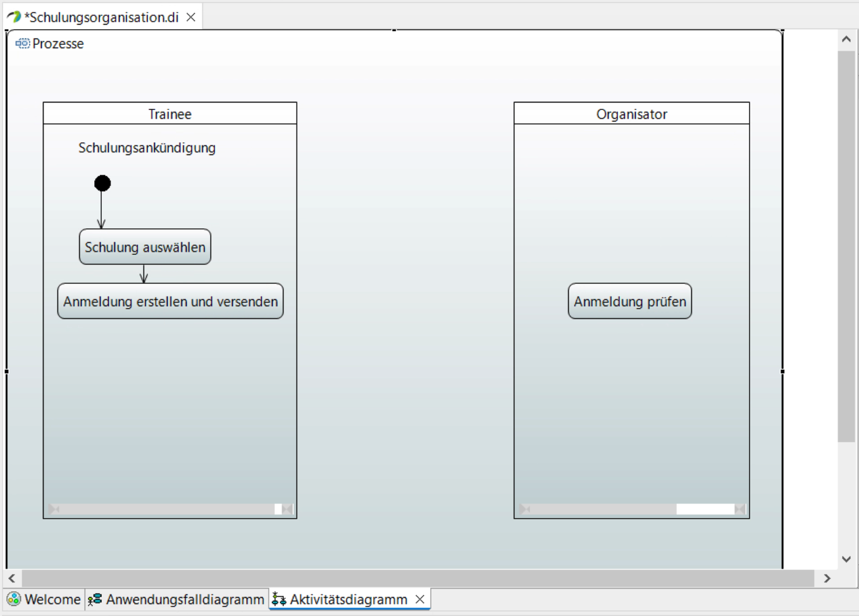Select the Prozesse activity label
Screen dimensions: 859x616
(58, 44)
